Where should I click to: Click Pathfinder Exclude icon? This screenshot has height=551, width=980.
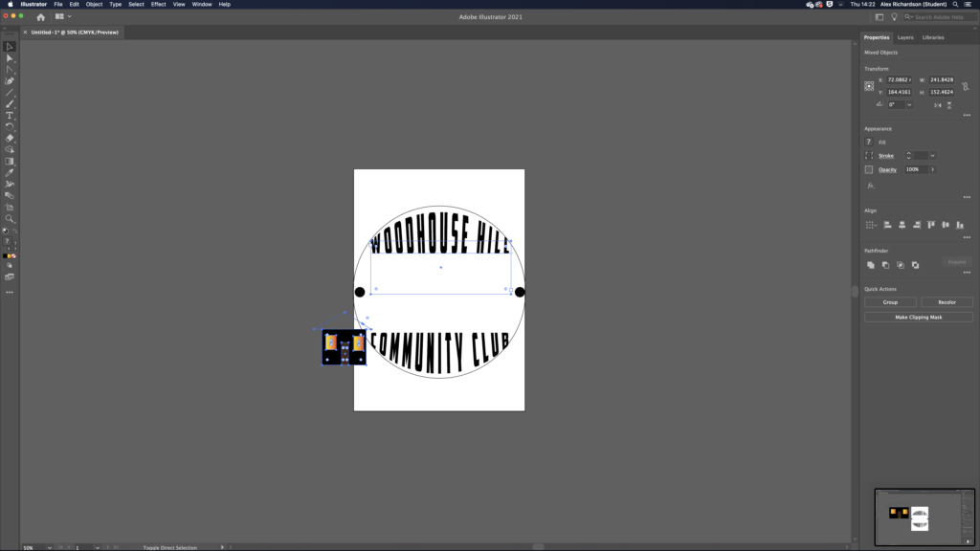pos(916,265)
